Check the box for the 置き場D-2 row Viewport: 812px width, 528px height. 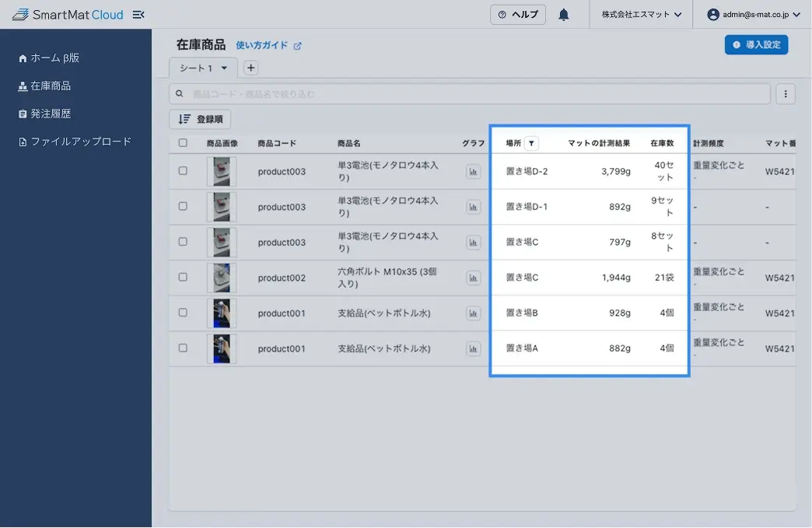183,171
